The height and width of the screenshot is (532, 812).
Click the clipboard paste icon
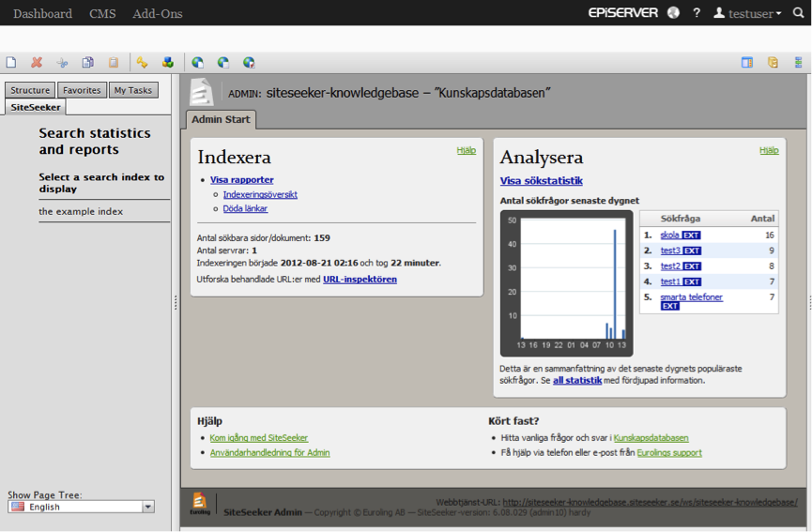point(114,63)
